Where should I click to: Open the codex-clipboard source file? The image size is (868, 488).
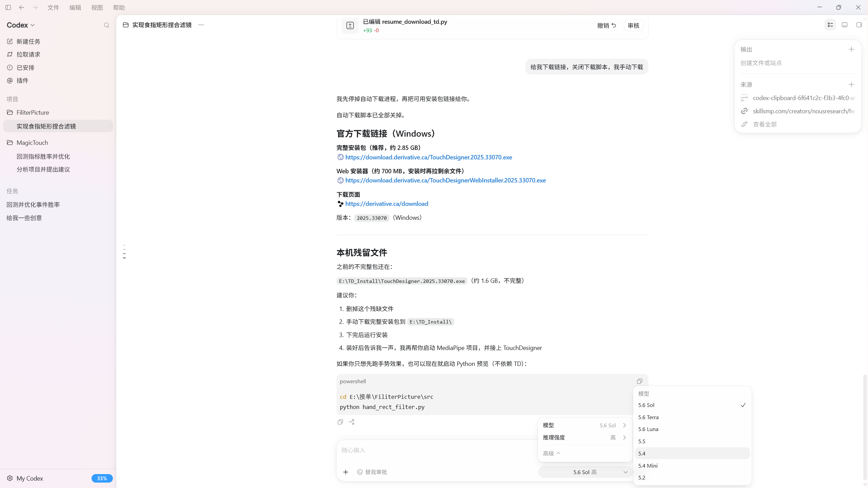[798, 98]
